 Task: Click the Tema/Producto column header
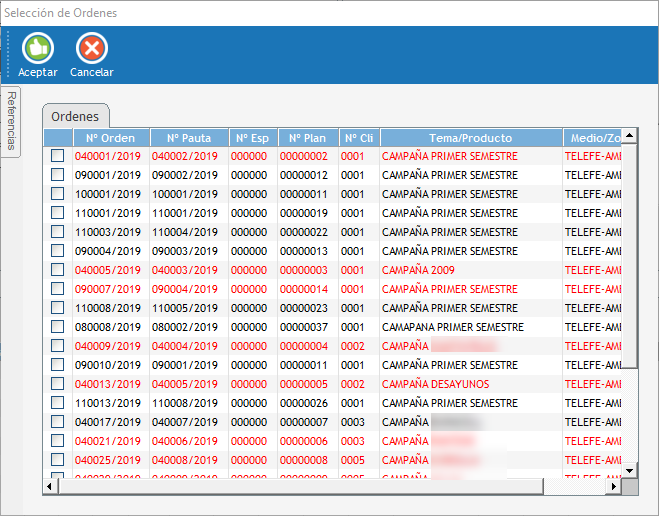[x=470, y=138]
